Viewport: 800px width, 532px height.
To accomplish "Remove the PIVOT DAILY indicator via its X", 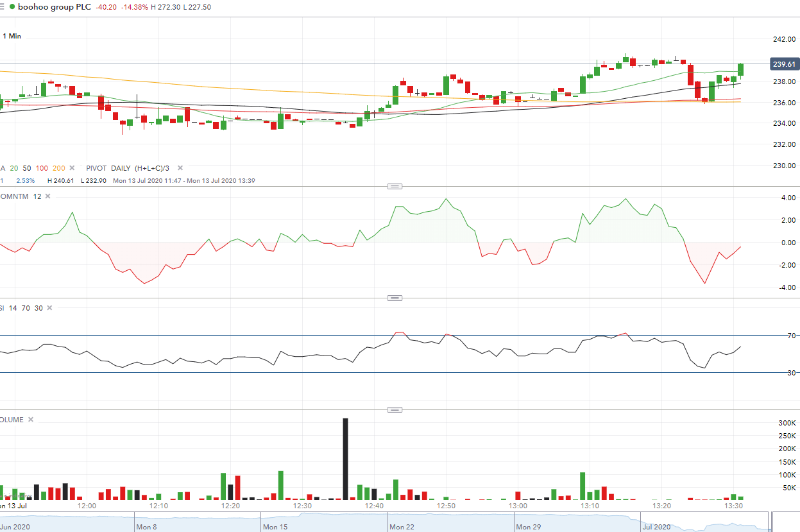I will (180, 168).
